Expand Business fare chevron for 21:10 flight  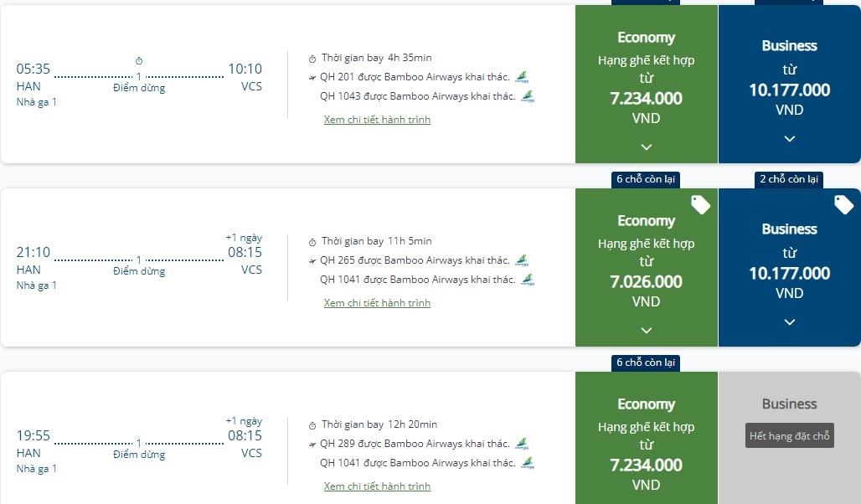pyautogui.click(x=789, y=321)
